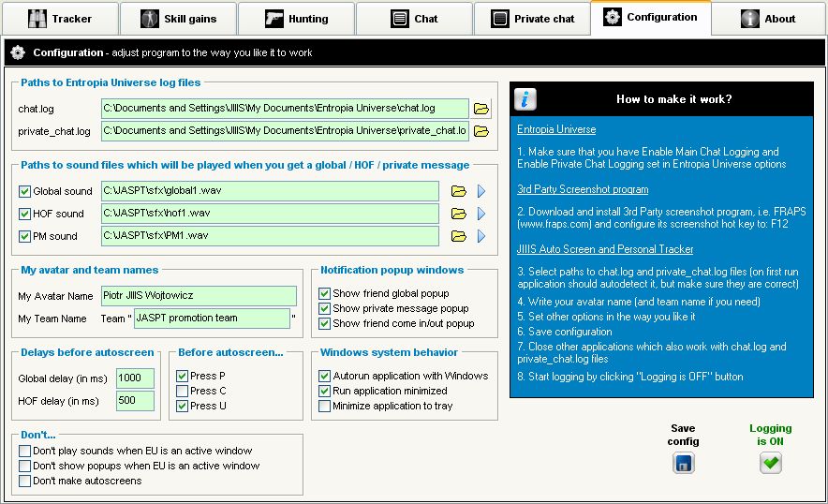Disable the HOF sound checkbox
This screenshot has width=828, height=504.
25,214
